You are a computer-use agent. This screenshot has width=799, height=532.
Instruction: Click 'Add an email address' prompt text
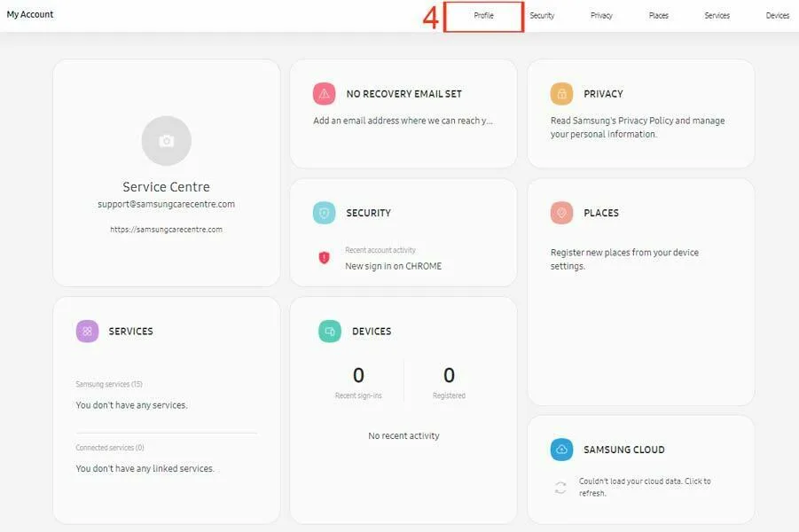403,121
